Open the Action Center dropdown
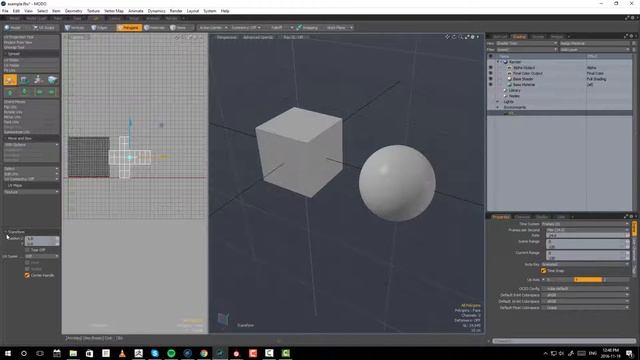Screen dimensions: 640x360 tap(213, 28)
